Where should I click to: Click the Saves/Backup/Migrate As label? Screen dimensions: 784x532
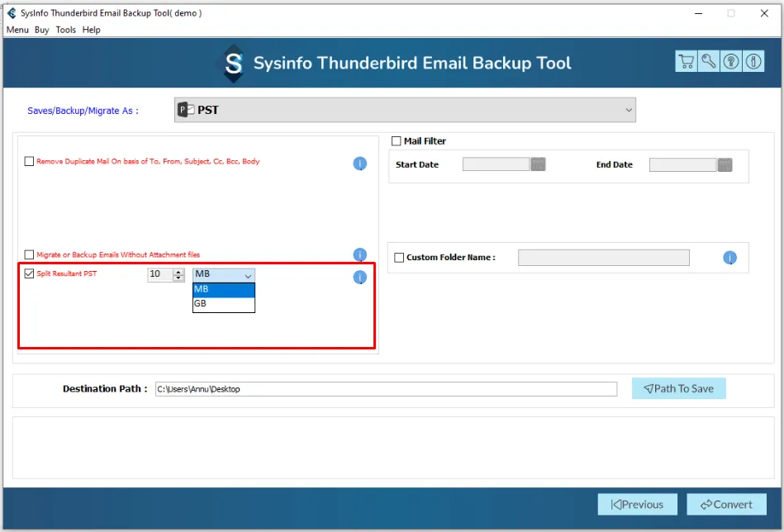click(83, 111)
